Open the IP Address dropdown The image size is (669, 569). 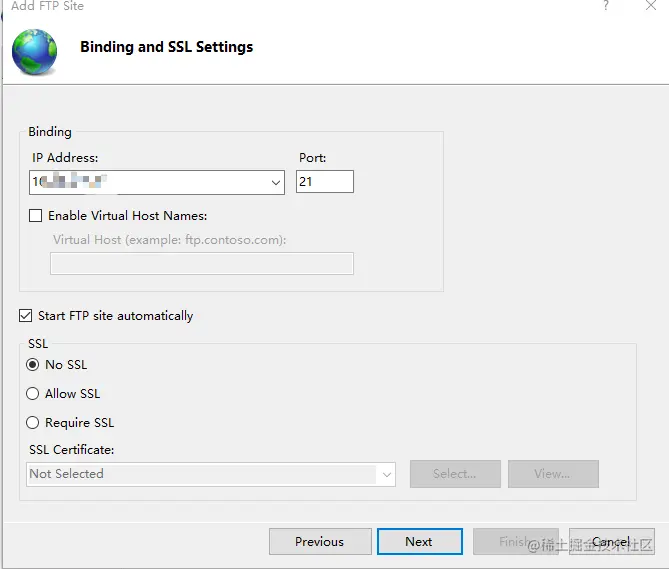click(276, 183)
